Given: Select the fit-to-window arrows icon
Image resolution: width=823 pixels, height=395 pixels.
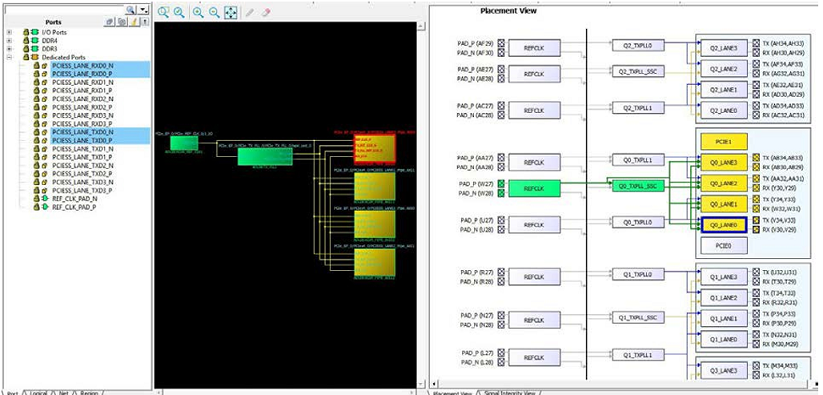Looking at the screenshot, I should (x=231, y=13).
